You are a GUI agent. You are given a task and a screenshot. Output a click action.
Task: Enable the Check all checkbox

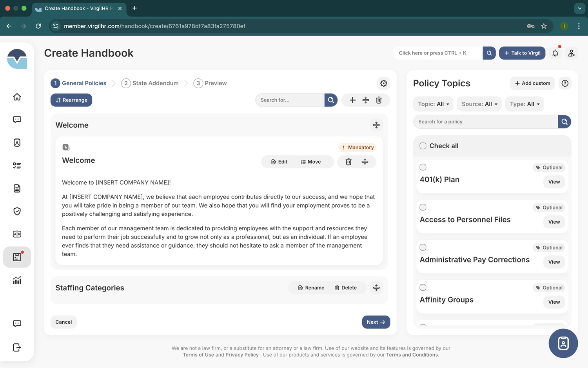423,146
